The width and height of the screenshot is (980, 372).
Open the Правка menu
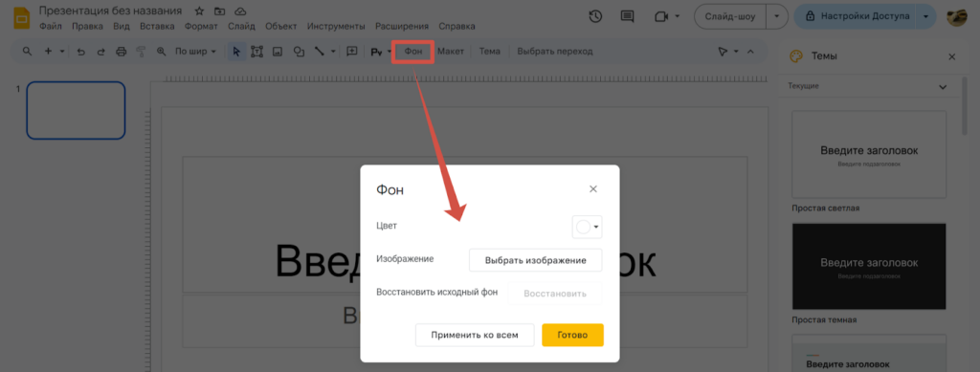click(87, 26)
